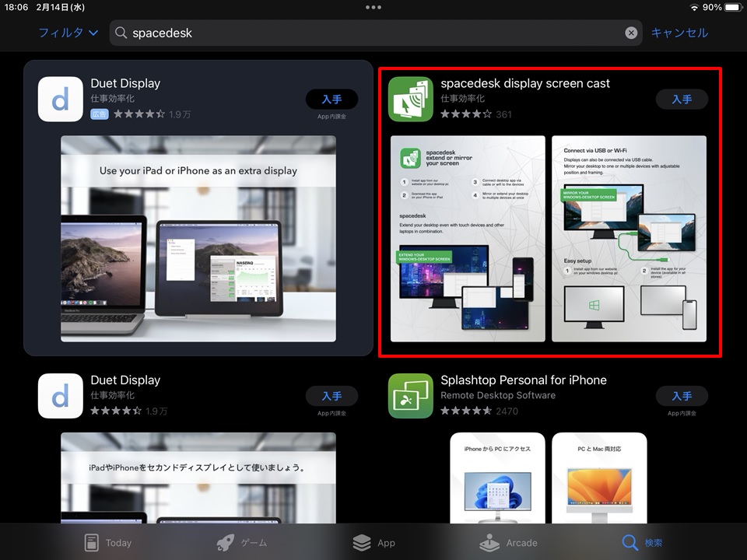Image resolution: width=747 pixels, height=560 pixels.
Task: Tap the Splashtop 2470 star rating
Action: point(479,411)
